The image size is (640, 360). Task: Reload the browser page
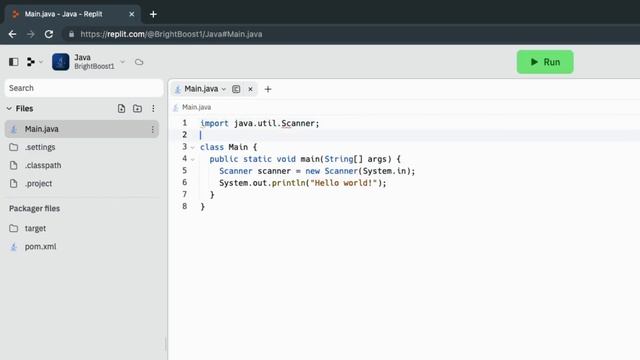(x=49, y=34)
